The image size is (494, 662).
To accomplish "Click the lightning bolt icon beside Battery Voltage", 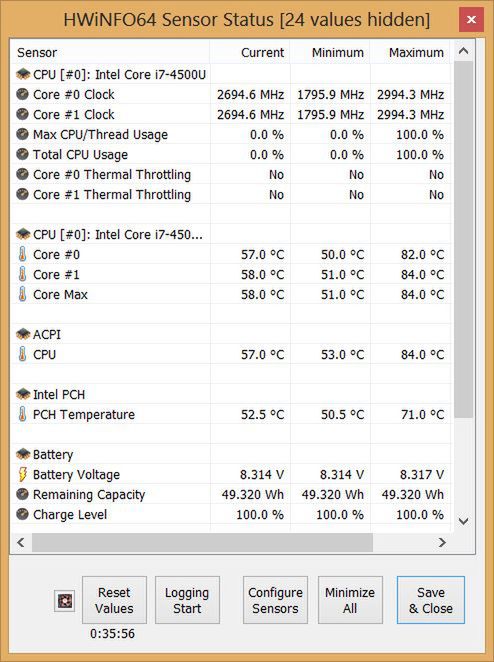I will point(22,475).
